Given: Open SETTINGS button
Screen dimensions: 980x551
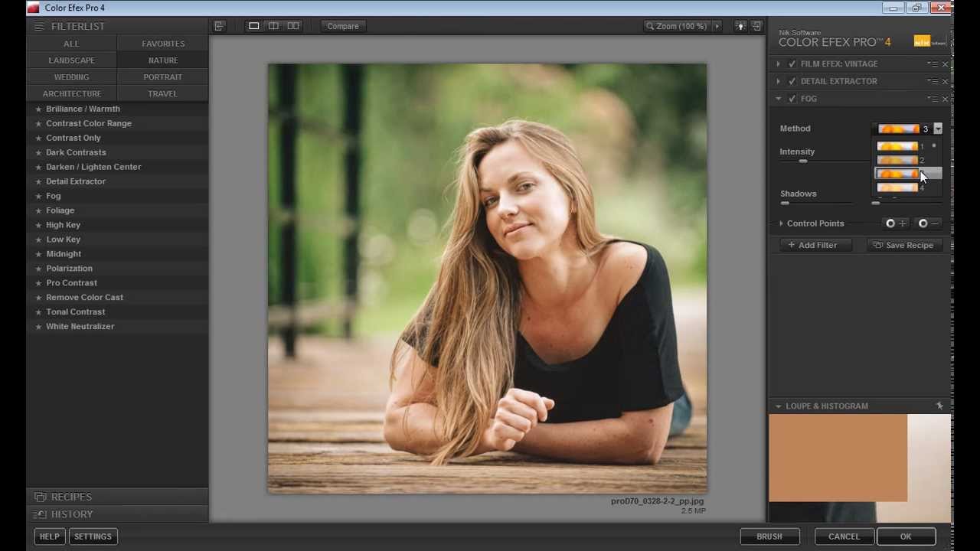Looking at the screenshot, I should [x=93, y=536].
